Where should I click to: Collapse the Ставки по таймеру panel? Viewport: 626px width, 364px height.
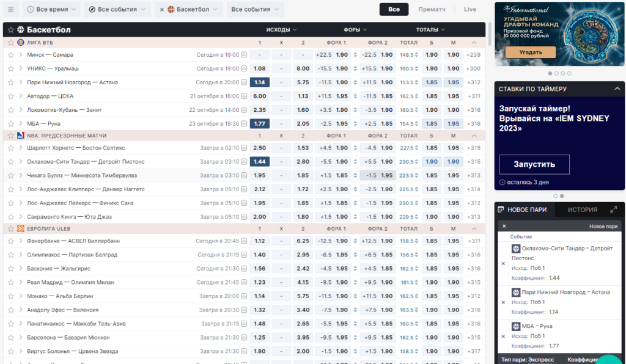tap(617, 89)
